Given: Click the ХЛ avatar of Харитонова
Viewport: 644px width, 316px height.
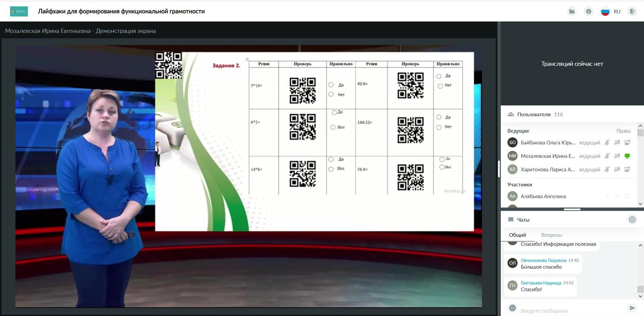Looking at the screenshot, I should (513, 170).
